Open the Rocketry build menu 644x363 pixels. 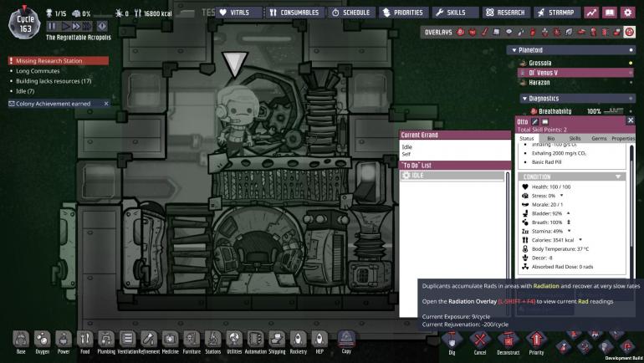pyautogui.click(x=298, y=340)
